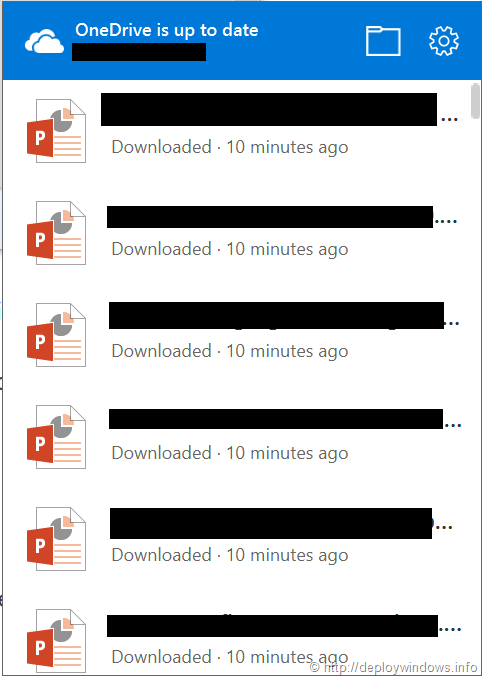The image size is (482, 676).
Task: Open the third PowerPoint file icon
Action: click(56, 335)
